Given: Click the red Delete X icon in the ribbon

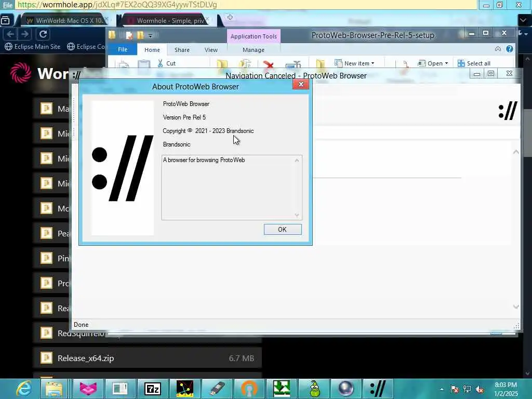Looking at the screenshot, I should pos(268,64).
